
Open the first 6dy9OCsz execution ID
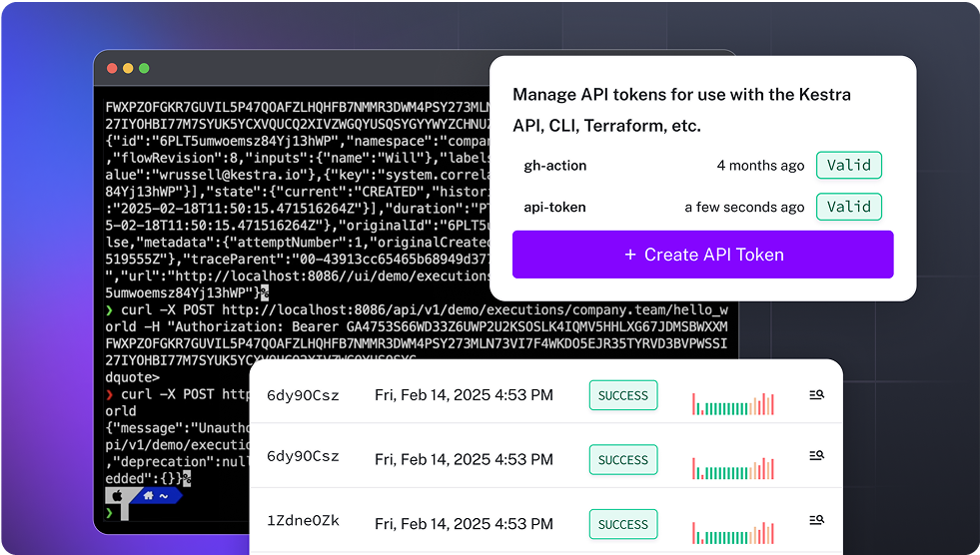click(x=303, y=395)
